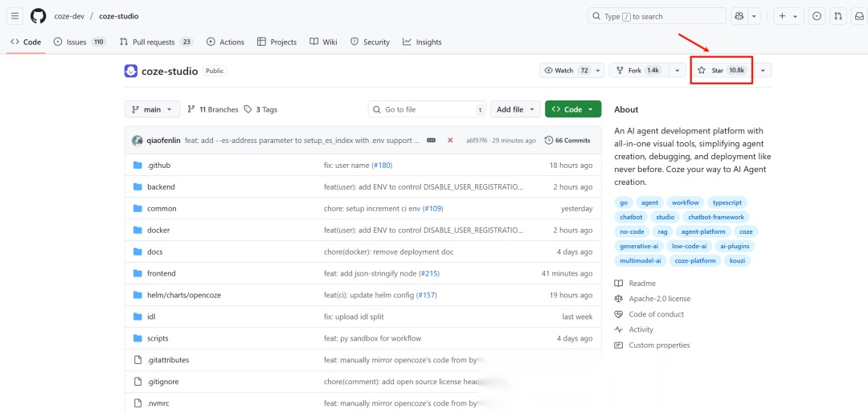Switch to the Pull requests tab
This screenshot has height=413, width=868.
157,42
